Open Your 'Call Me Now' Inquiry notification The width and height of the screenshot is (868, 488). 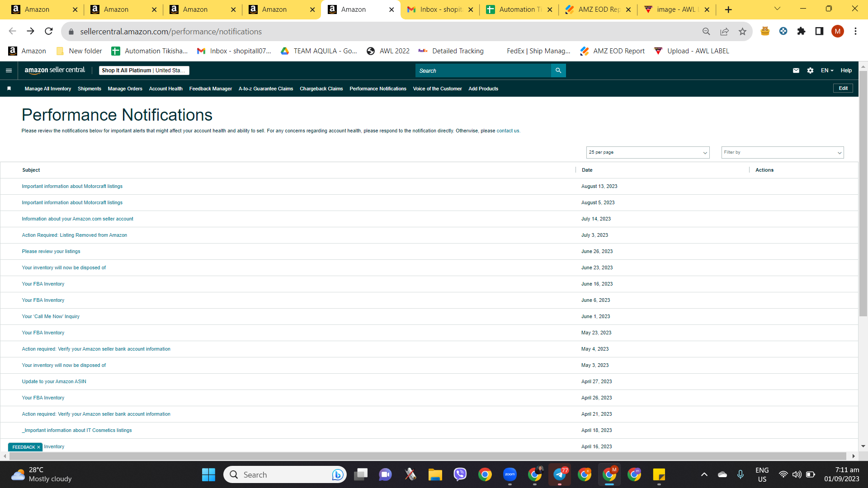click(51, 316)
